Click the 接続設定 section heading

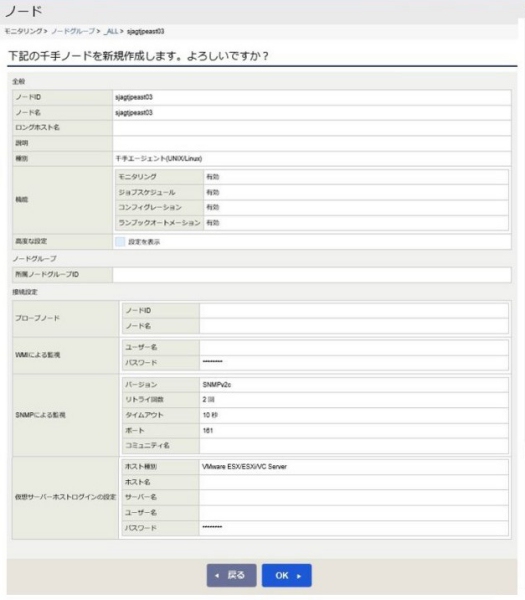pyautogui.click(x=25, y=292)
